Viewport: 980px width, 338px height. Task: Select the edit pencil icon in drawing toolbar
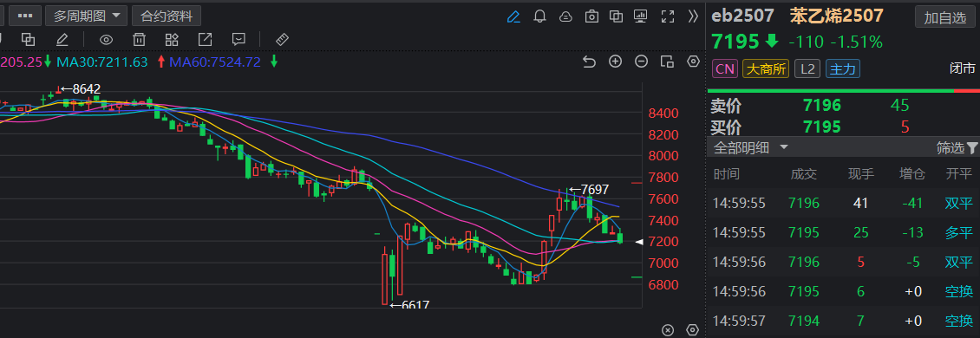62,39
